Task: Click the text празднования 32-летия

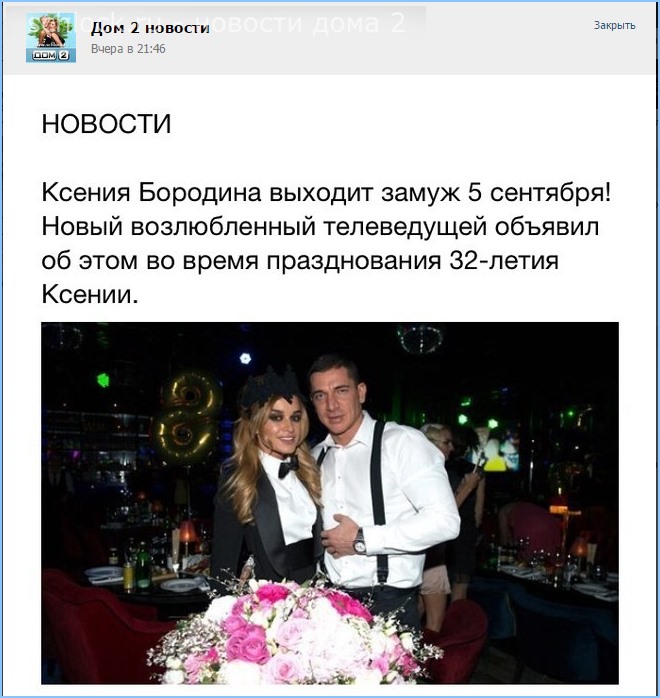Action: click(x=413, y=260)
